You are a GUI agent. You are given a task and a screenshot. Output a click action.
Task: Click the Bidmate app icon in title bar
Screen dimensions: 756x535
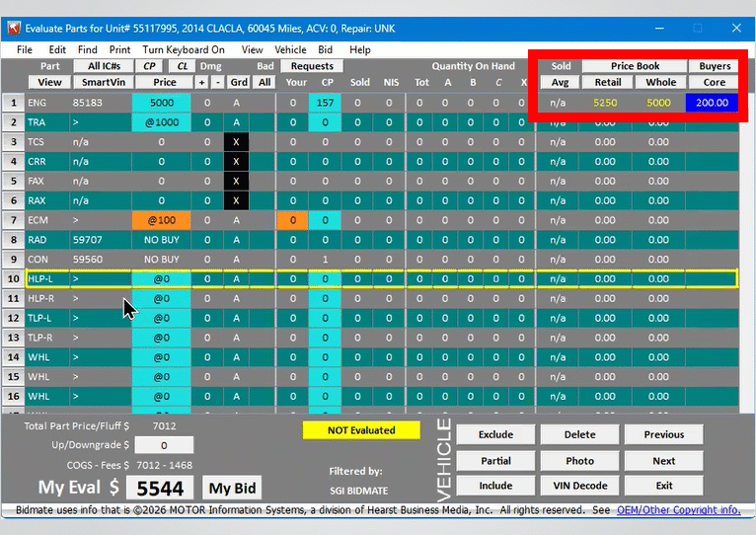(14, 29)
